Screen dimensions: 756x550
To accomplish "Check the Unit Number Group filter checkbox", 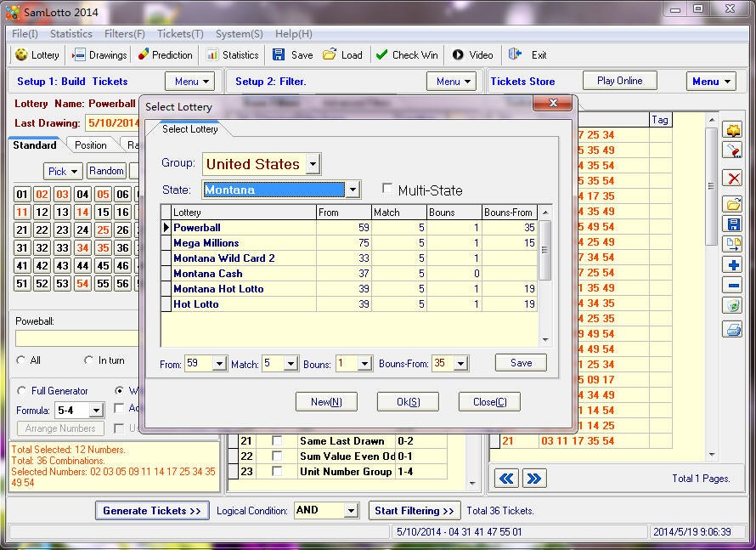I will coord(277,471).
